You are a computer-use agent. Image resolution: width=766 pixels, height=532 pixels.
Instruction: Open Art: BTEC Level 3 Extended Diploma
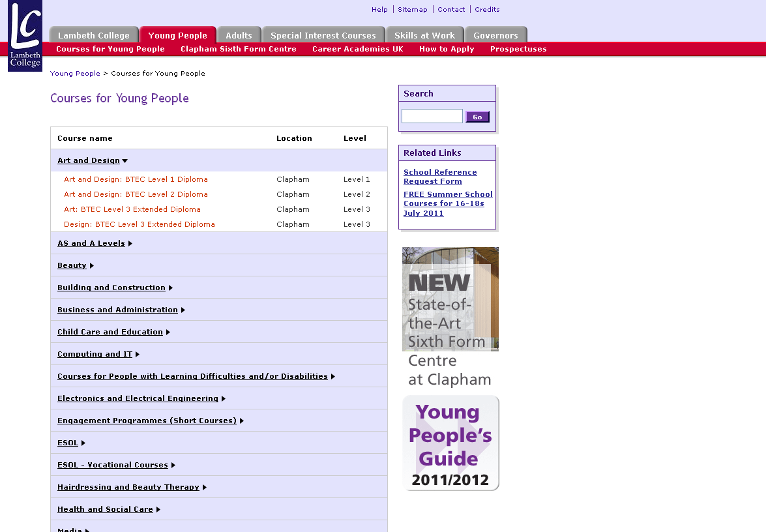click(132, 209)
